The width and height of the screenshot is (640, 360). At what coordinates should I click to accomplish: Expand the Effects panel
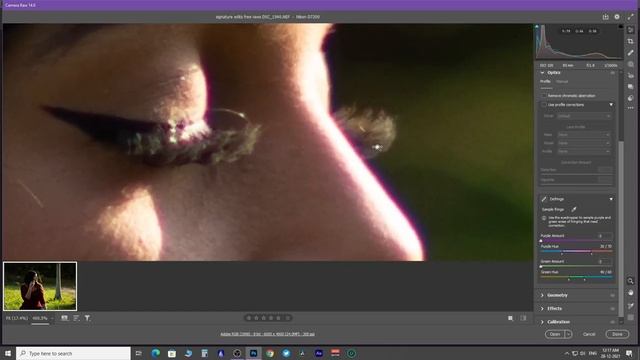tap(542, 309)
